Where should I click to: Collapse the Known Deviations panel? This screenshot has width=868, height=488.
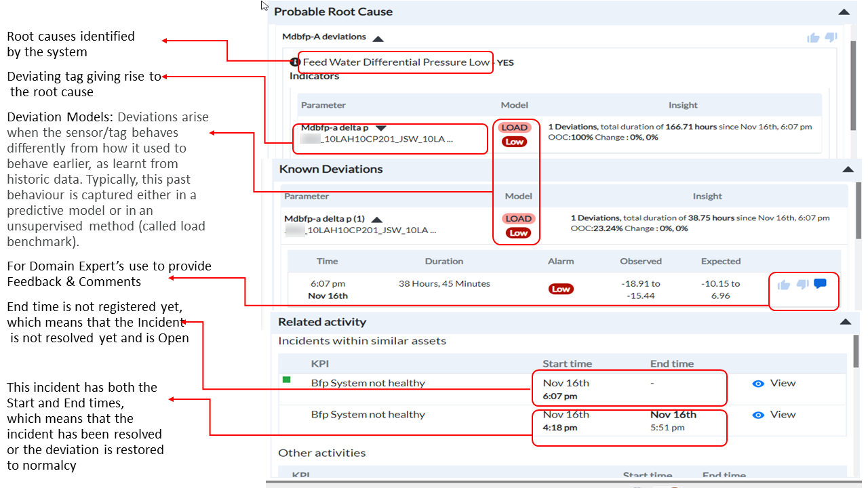click(847, 169)
